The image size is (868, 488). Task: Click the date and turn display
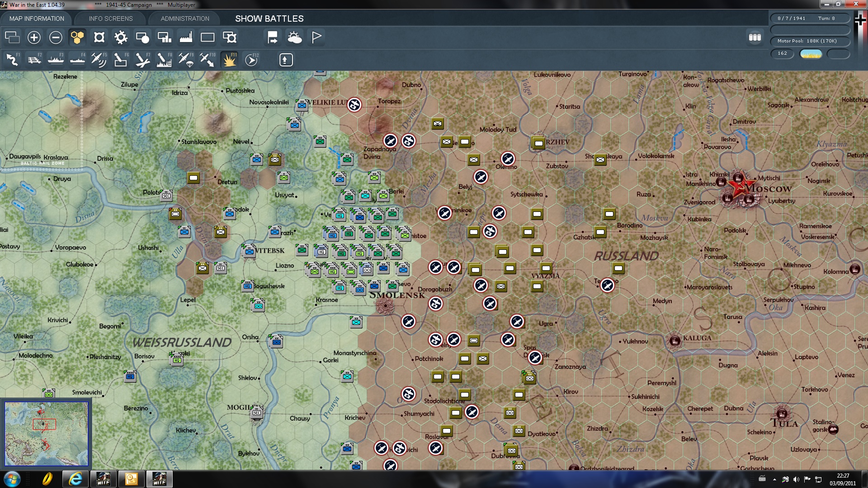pyautogui.click(x=810, y=19)
